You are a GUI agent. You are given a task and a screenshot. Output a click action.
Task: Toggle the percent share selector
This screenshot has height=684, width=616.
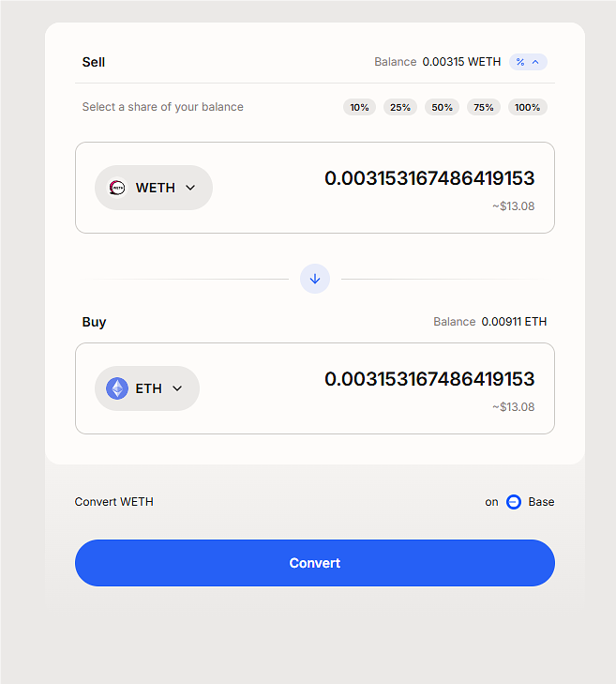tap(520, 62)
